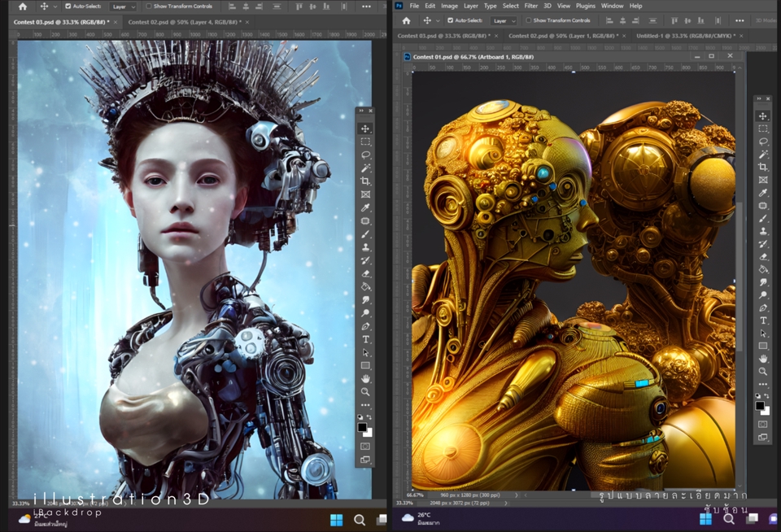Select the Type tool in right window toolbox
781x532 pixels.
[x=762, y=321]
